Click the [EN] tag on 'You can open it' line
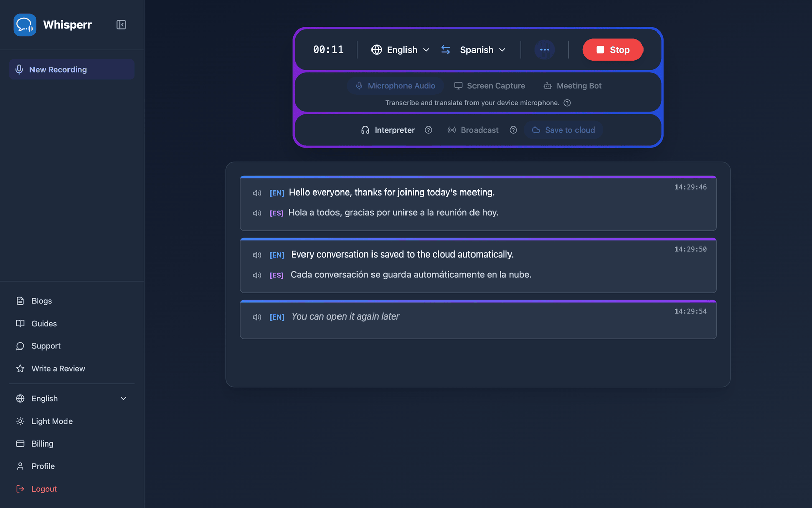The image size is (812, 508). coord(277,317)
